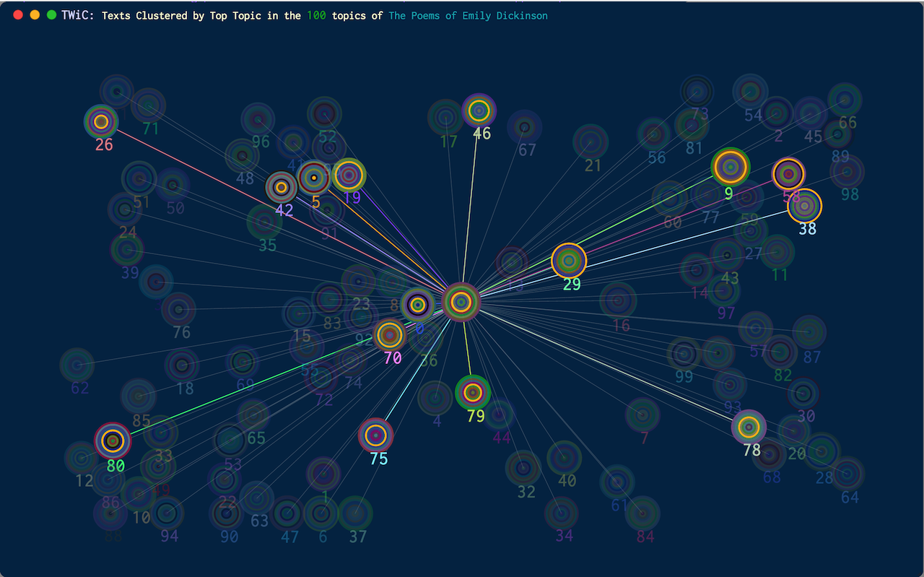924x577 pixels.
Task: Click dimmed topic cluster 30
Action: coord(803,394)
